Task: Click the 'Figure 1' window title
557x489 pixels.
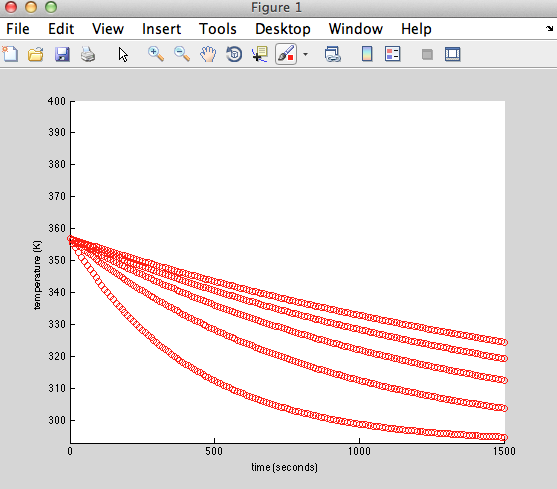Action: pyautogui.click(x=276, y=7)
